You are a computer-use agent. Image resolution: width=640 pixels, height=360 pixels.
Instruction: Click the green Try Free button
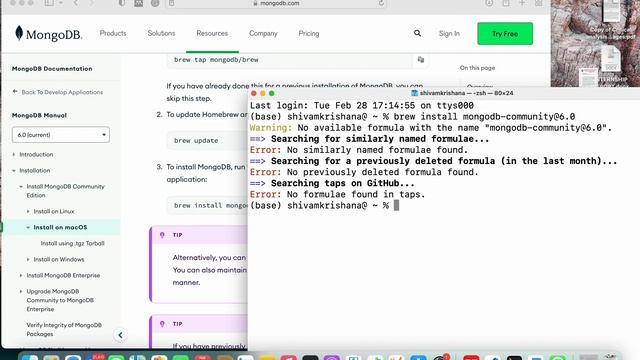pyautogui.click(x=505, y=33)
